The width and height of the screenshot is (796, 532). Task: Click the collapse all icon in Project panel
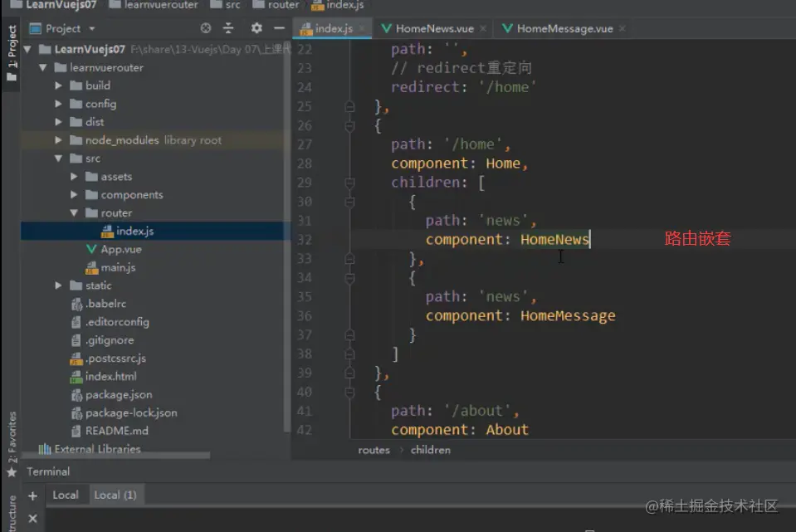pyautogui.click(x=228, y=28)
